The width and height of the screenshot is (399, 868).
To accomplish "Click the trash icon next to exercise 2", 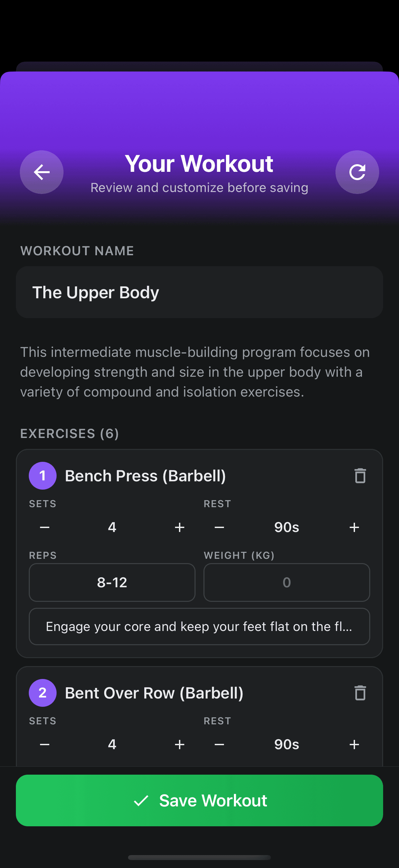I will point(360,693).
